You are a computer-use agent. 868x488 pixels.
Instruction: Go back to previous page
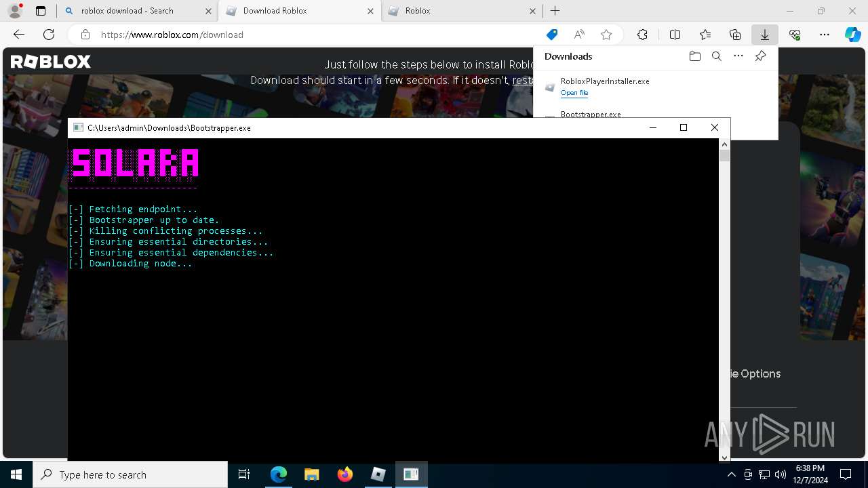click(19, 35)
